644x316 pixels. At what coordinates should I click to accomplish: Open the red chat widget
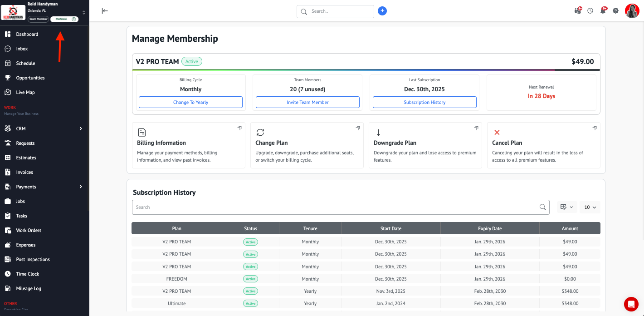(631, 304)
